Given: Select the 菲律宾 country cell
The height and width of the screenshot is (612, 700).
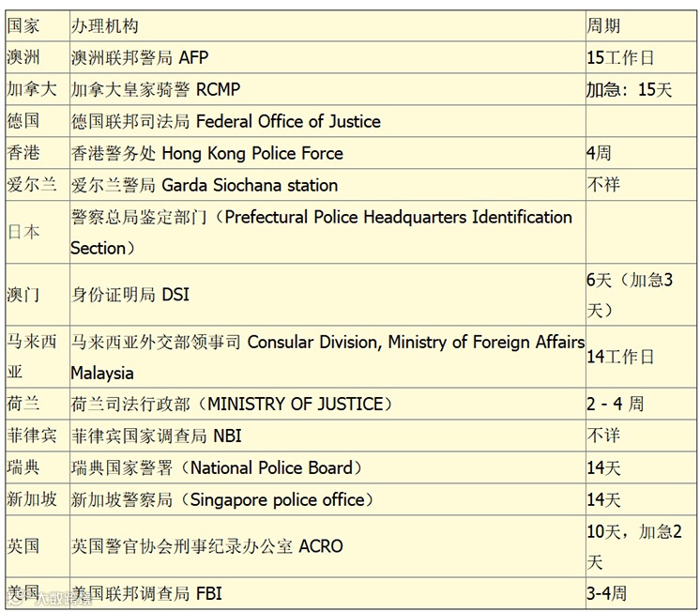Looking at the screenshot, I should (x=38, y=436).
